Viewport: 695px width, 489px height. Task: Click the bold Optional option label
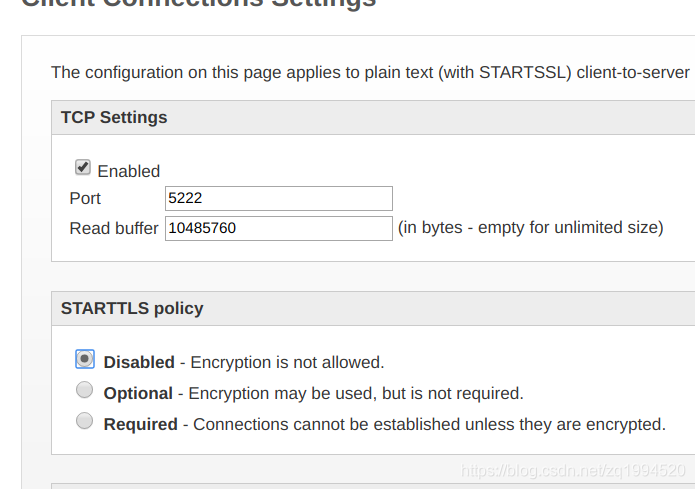click(138, 393)
